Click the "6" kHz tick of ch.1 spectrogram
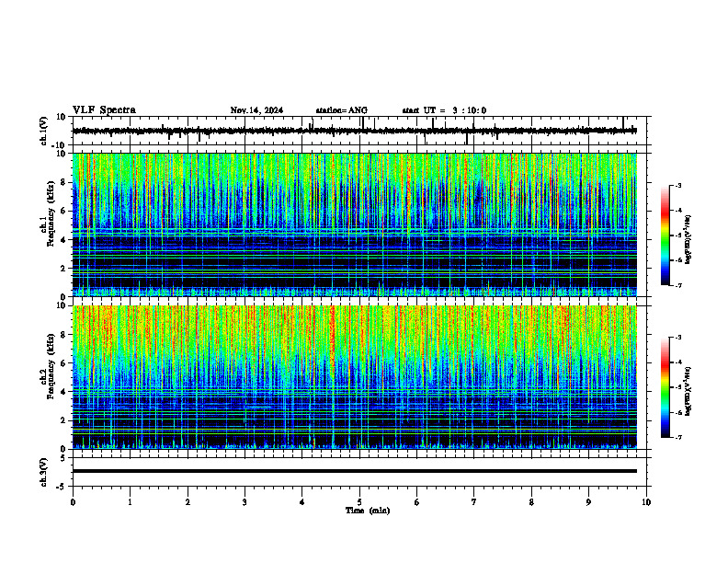Screen dimensions: 728x563 pyautogui.click(x=64, y=212)
